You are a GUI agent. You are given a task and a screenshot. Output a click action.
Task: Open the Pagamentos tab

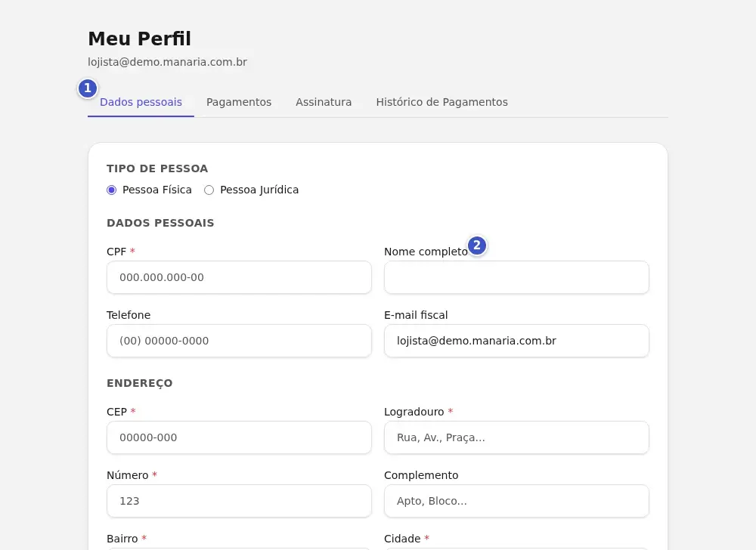239,102
